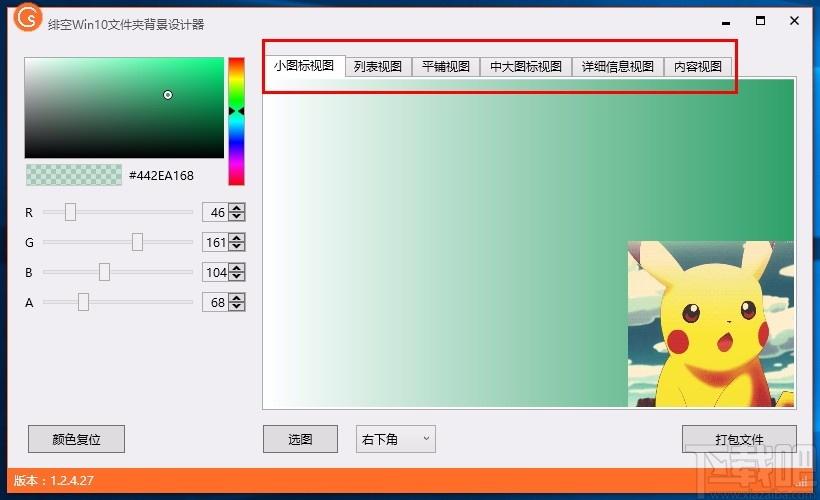
Task: Close the designer window
Action: (x=794, y=21)
